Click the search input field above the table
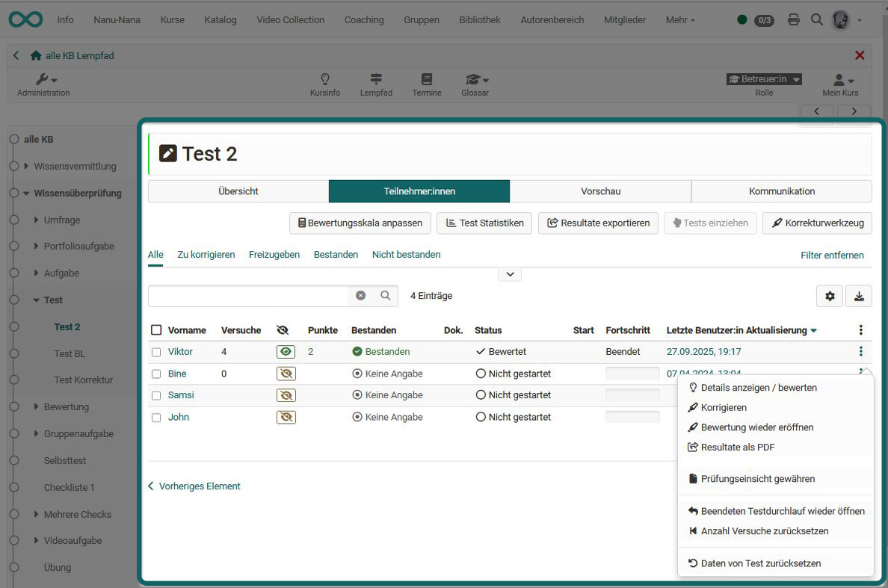This screenshot has width=888, height=588. 247,296
